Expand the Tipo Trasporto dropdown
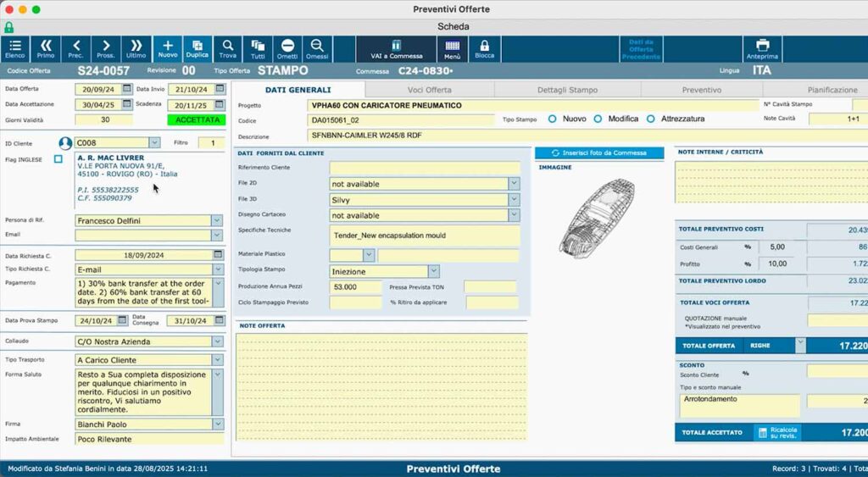The width and height of the screenshot is (868, 477). [x=218, y=360]
